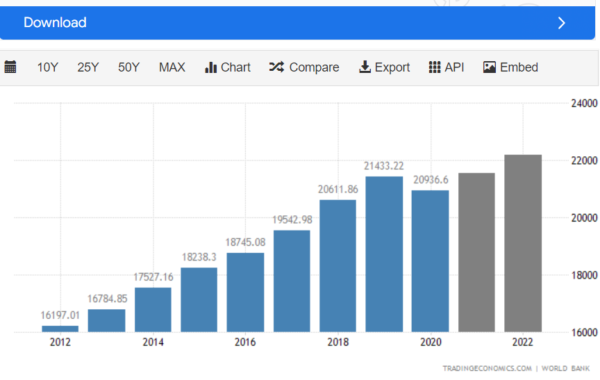The image size is (600, 380).
Task: Select the gray 2021 forecast bar
Action: (x=476, y=252)
